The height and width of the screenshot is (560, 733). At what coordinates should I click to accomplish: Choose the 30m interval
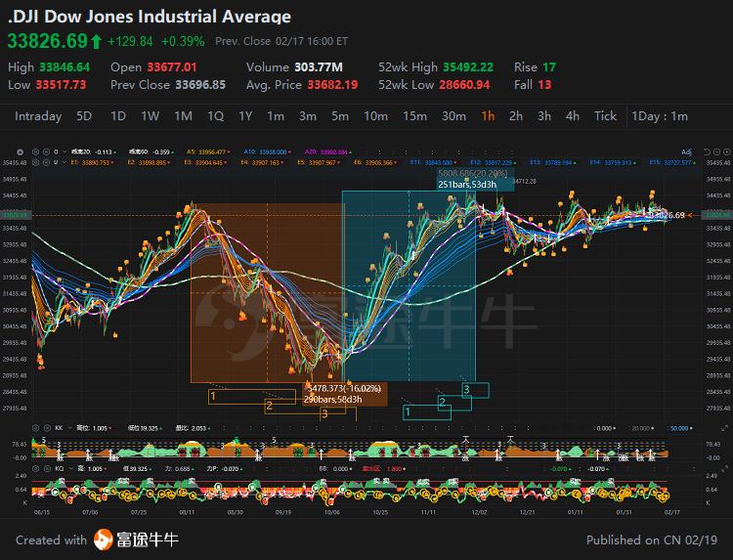click(453, 116)
